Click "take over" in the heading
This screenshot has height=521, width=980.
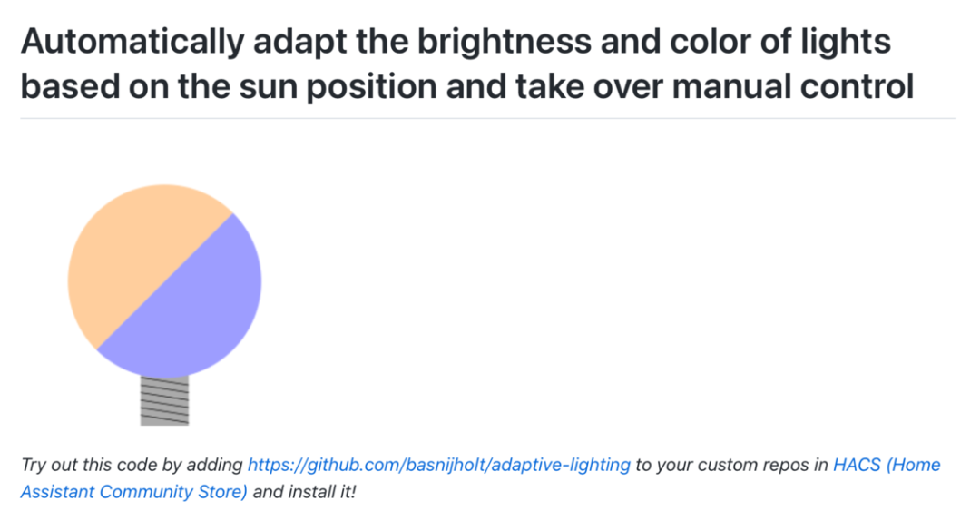593,87
